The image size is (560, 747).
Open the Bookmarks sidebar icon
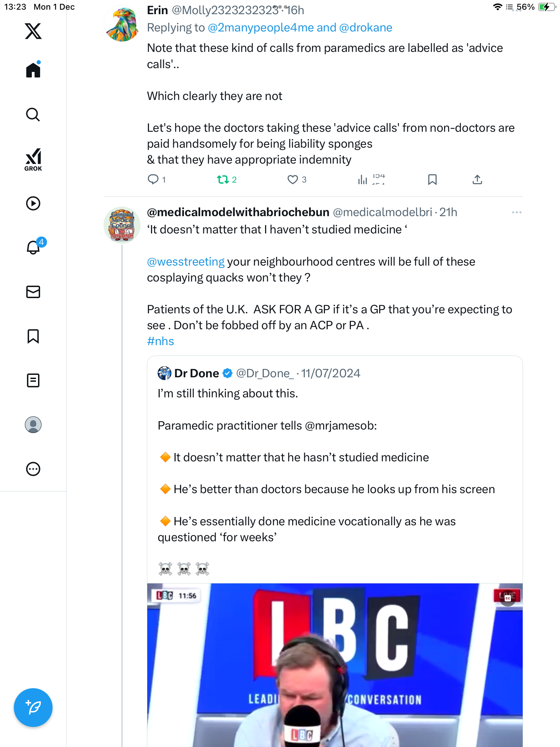tap(33, 336)
